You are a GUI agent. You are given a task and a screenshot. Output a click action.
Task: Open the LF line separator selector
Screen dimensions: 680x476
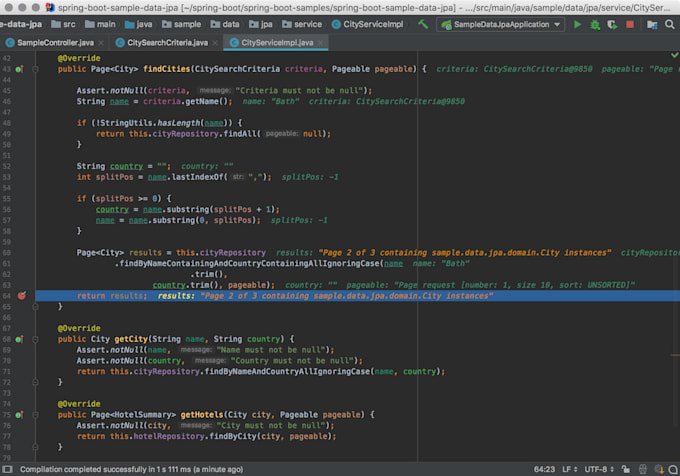(x=569, y=469)
